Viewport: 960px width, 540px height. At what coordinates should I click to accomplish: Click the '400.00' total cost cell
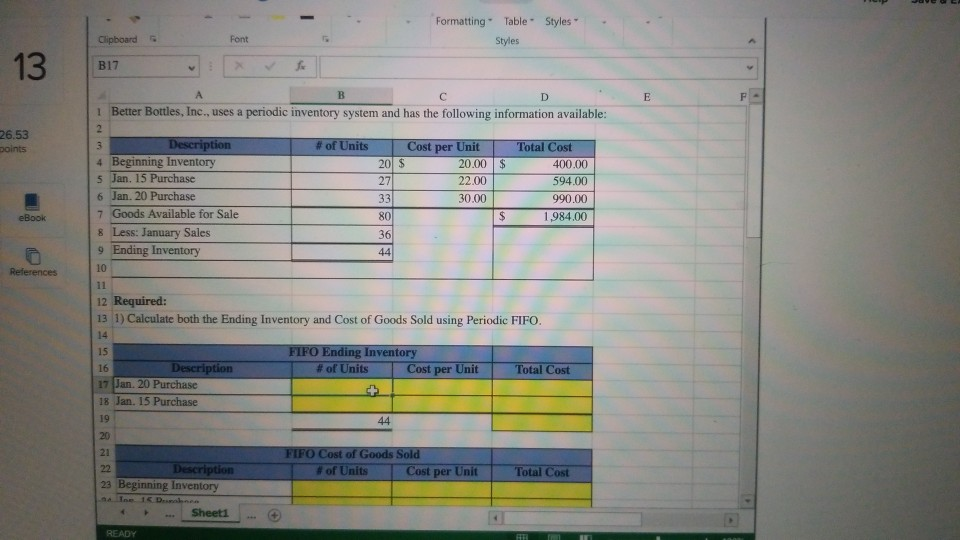pos(544,164)
